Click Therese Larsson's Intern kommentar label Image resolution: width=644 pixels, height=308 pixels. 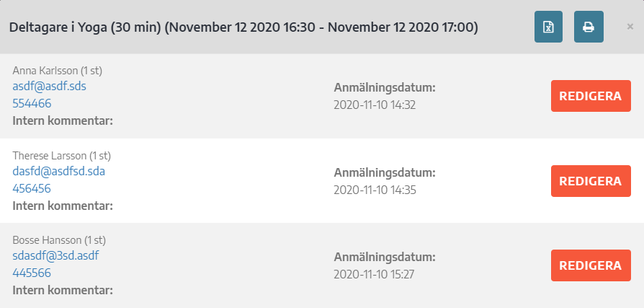(63, 206)
